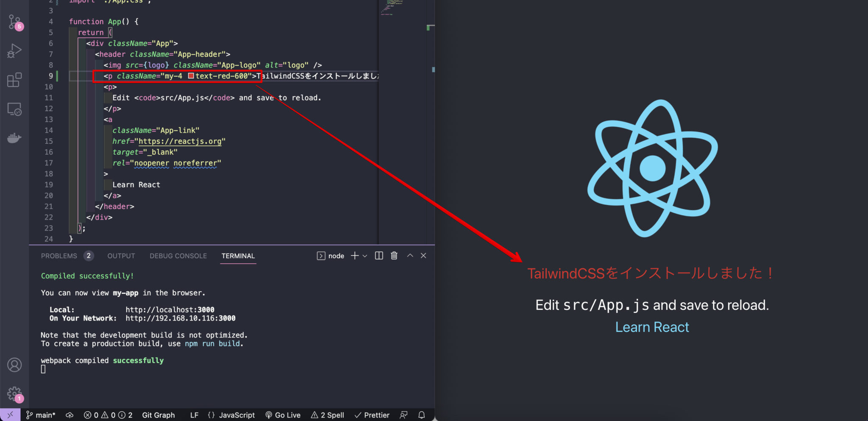Split the terminal into two panes

click(x=378, y=256)
